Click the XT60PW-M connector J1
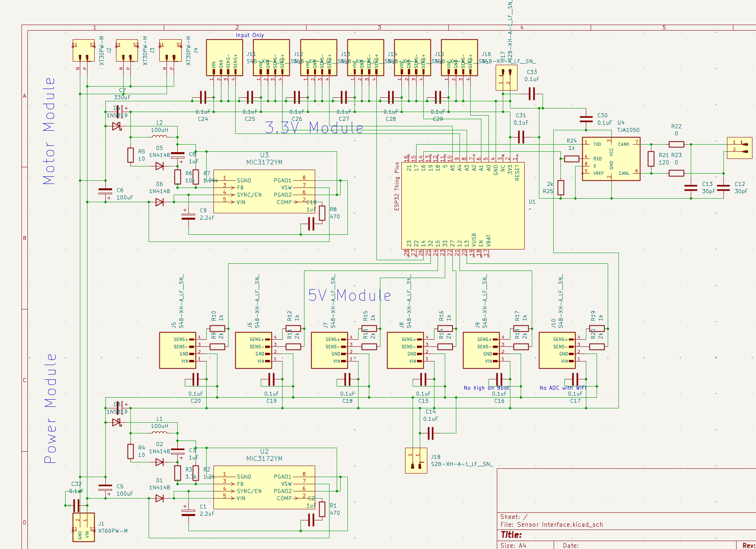The width and height of the screenshot is (756, 549). (x=83, y=528)
